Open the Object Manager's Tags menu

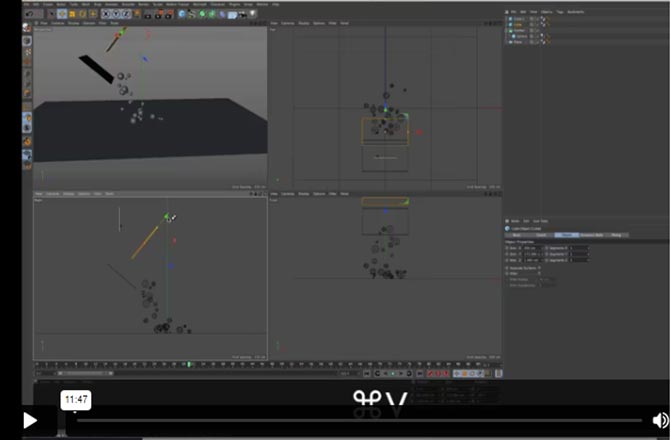tap(559, 11)
